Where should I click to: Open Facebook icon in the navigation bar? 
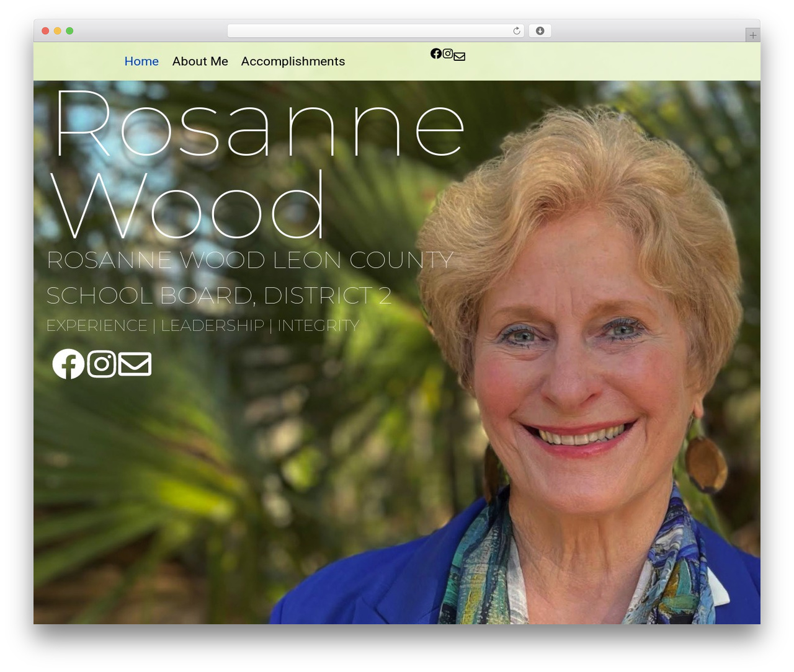click(x=436, y=54)
